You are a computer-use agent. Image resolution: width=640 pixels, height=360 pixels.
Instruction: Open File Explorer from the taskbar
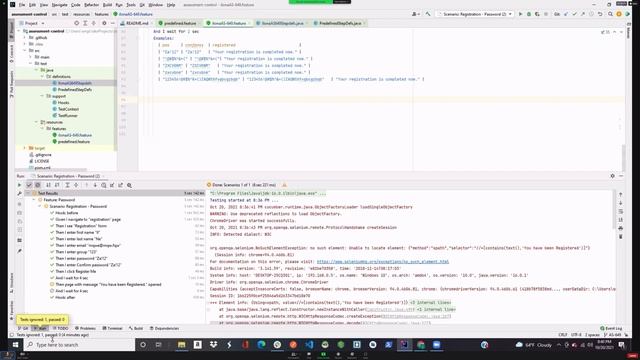182,345
